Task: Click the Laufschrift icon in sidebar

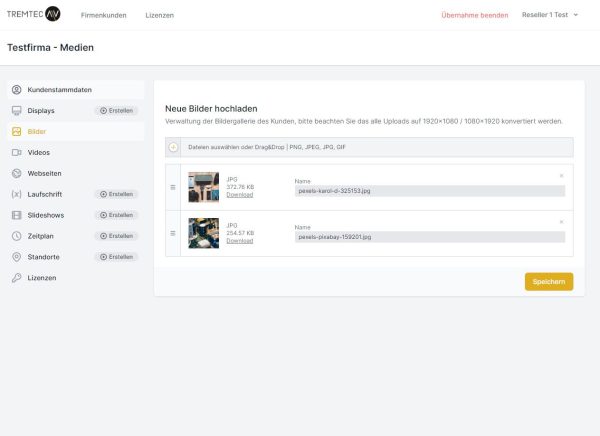Action: pyautogui.click(x=17, y=194)
